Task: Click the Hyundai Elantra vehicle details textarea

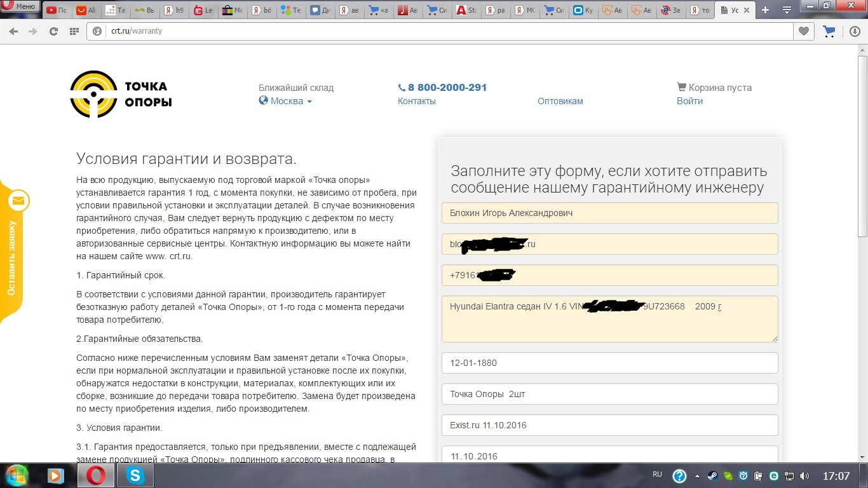Action: pos(610,319)
